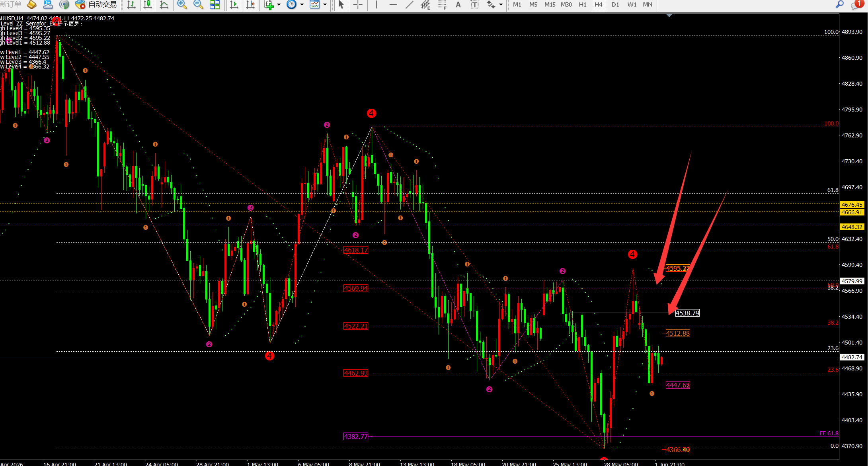Switch timeframe to MN
This screenshot has height=466, width=868.
coord(648,5)
